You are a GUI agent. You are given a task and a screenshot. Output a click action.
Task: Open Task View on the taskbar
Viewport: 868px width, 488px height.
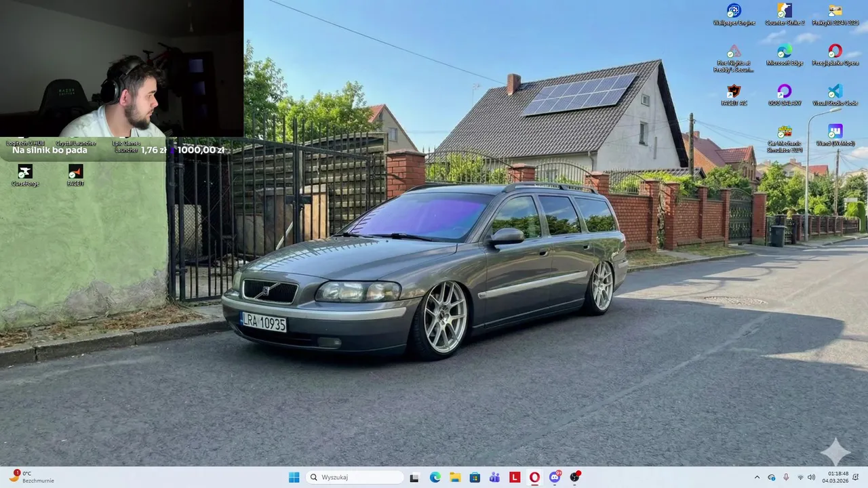click(x=414, y=477)
